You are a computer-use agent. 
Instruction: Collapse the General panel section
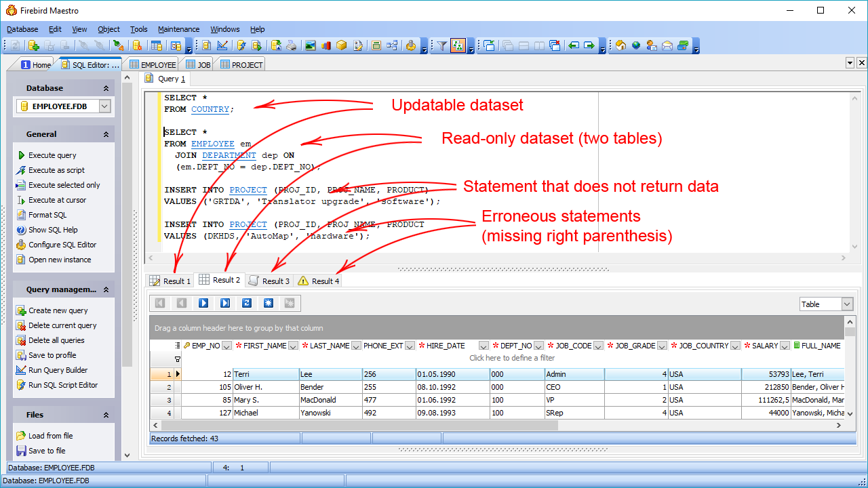coord(106,135)
